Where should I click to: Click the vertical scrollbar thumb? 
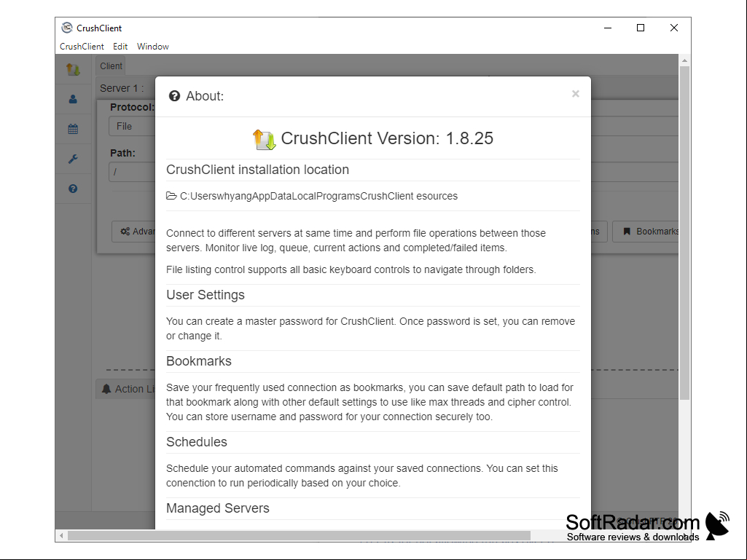point(684,233)
